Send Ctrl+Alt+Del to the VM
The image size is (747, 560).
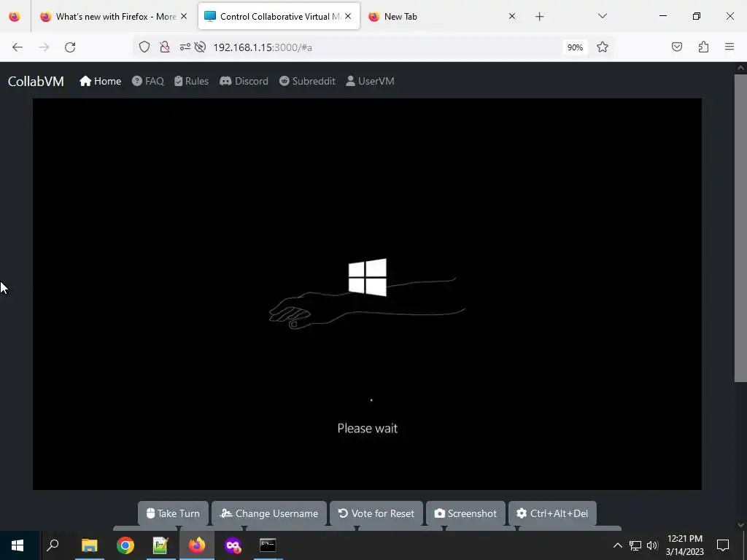pyautogui.click(x=552, y=513)
